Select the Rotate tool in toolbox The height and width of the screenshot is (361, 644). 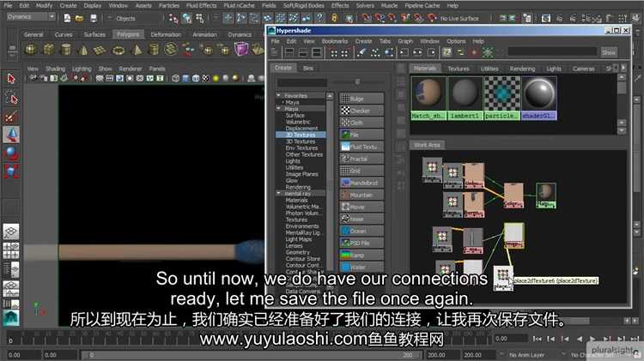[11, 153]
